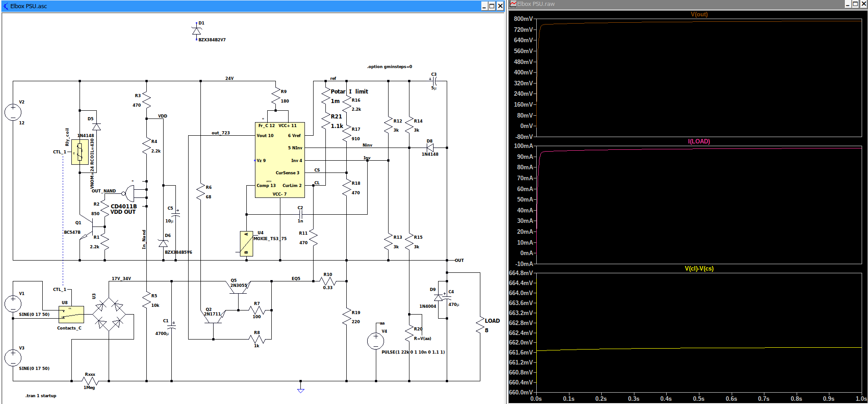The image size is (868, 404).
Task: Click the 17V_34V net label
Action: point(121,279)
